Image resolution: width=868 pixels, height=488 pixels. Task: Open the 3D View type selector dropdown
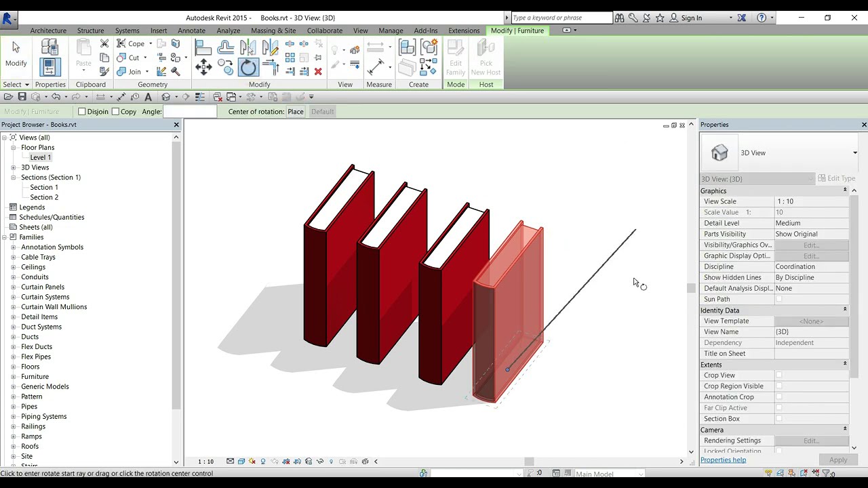pyautogui.click(x=854, y=152)
